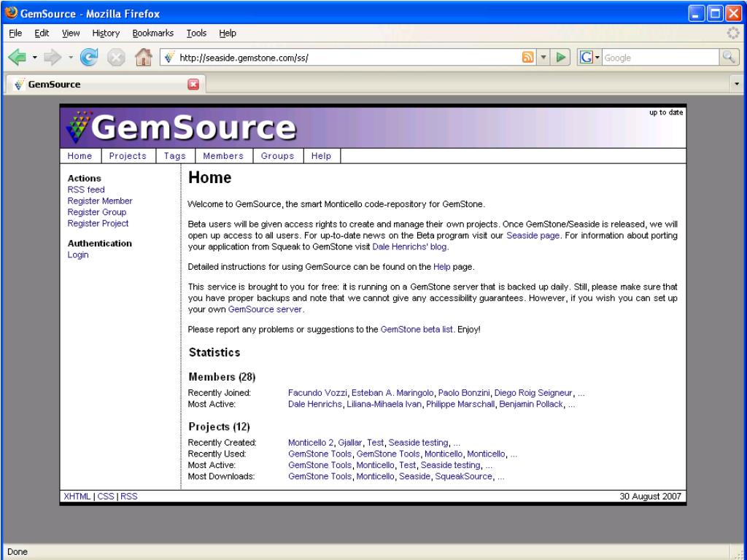Open the Tools menu
This screenshot has width=747, height=560.
point(196,33)
